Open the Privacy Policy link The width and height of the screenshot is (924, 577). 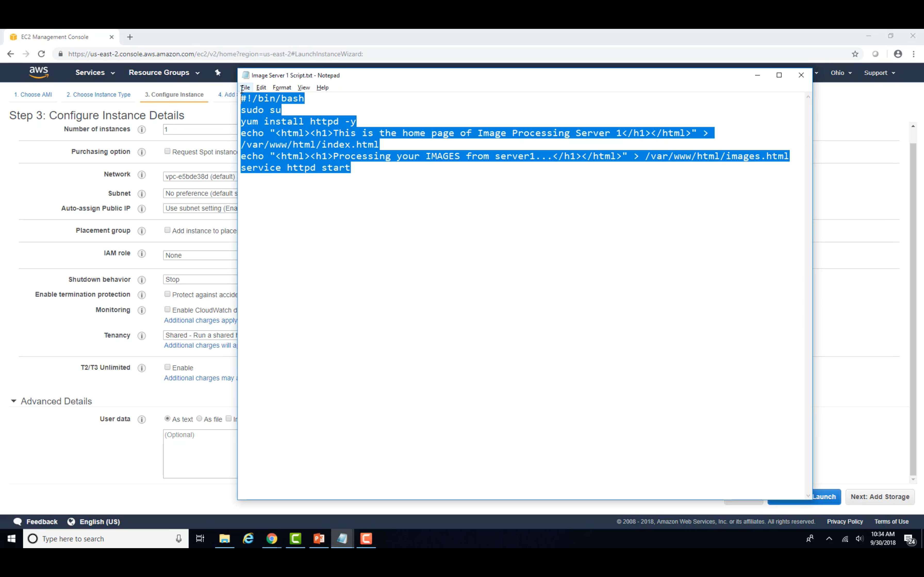point(845,522)
